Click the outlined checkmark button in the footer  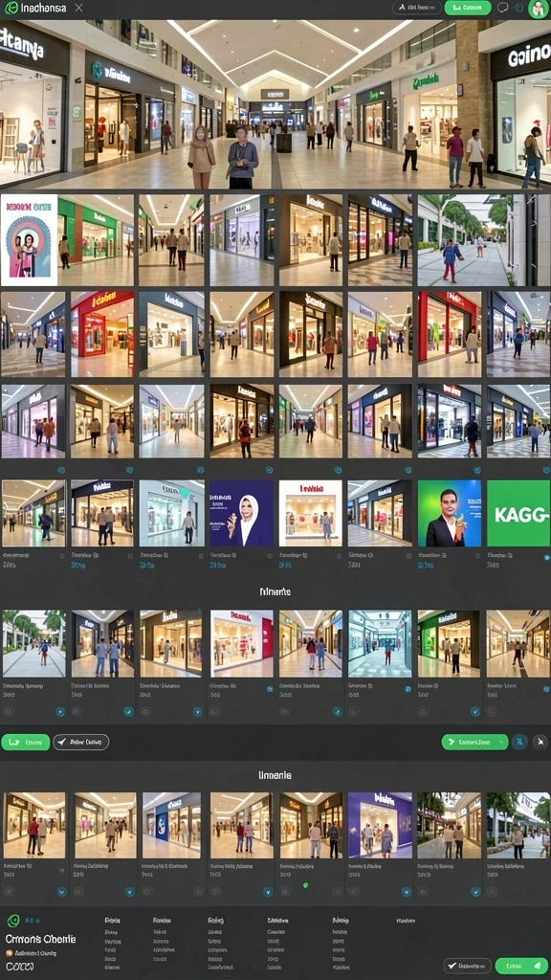click(x=467, y=966)
